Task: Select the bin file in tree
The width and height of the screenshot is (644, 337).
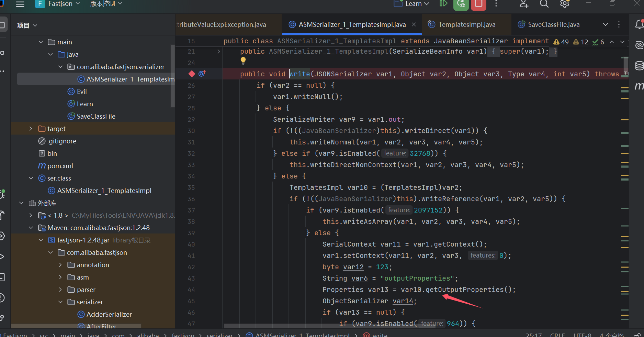Action: pos(52,153)
